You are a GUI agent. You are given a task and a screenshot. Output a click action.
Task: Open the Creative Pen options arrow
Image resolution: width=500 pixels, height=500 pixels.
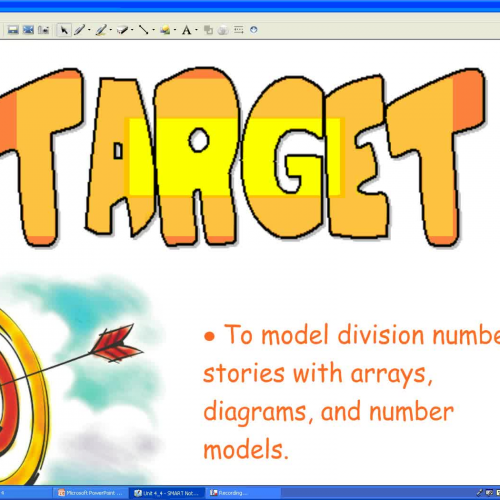[x=111, y=30]
